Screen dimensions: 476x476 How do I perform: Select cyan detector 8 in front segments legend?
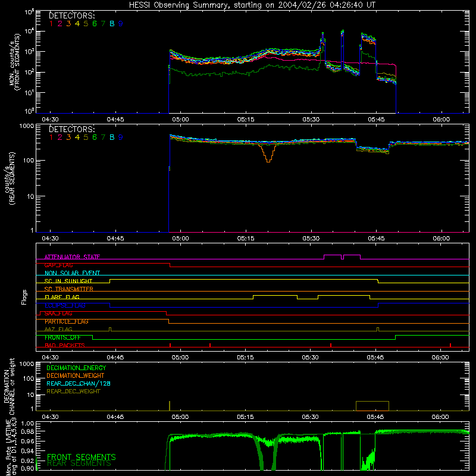point(112,24)
